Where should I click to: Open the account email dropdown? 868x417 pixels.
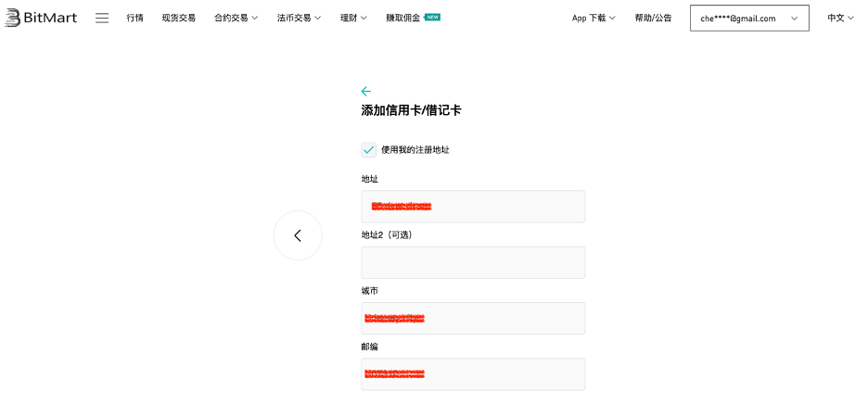[749, 18]
